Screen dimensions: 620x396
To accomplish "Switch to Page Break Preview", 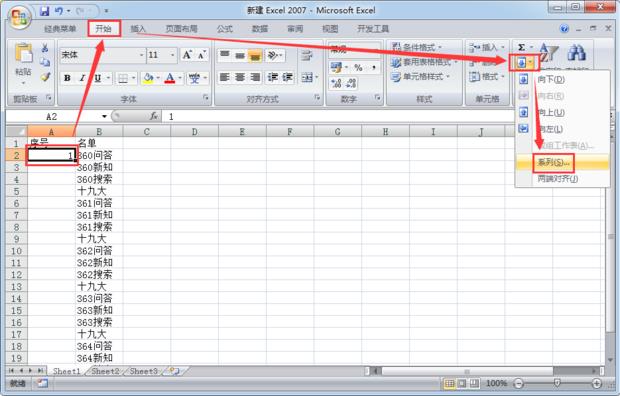I will [x=474, y=383].
